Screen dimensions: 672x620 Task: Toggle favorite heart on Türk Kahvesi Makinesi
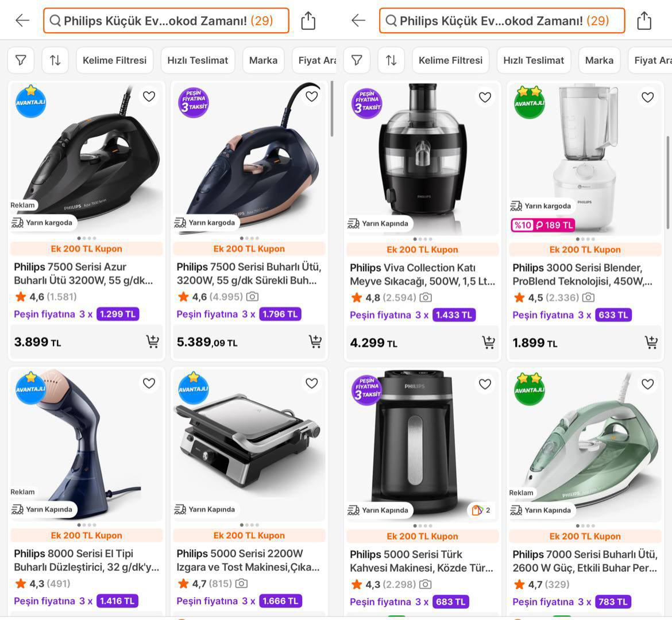pyautogui.click(x=485, y=383)
